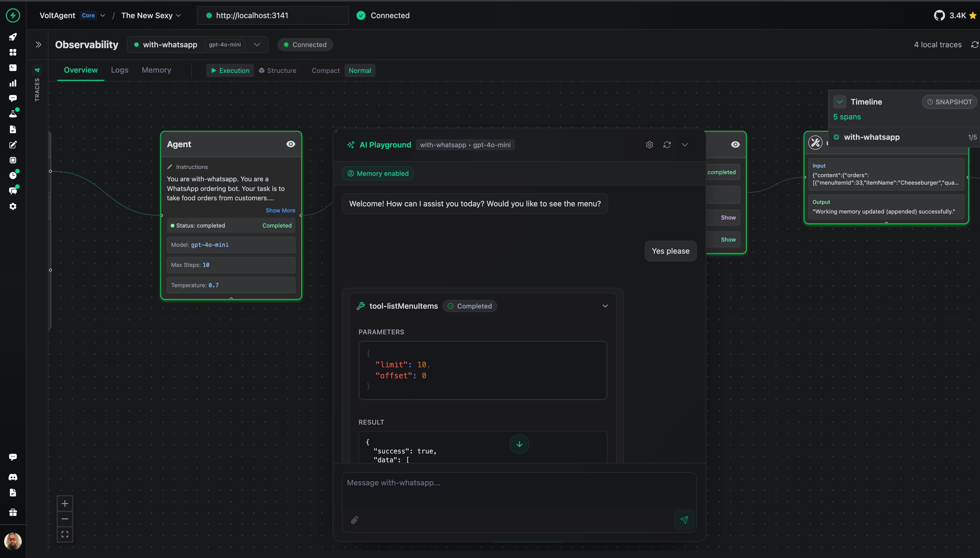Refresh the local traces list

click(x=975, y=45)
